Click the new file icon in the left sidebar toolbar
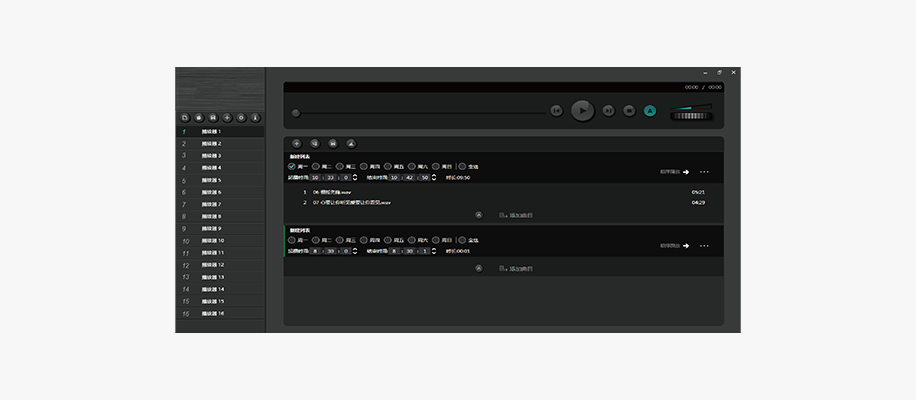 tap(185, 118)
